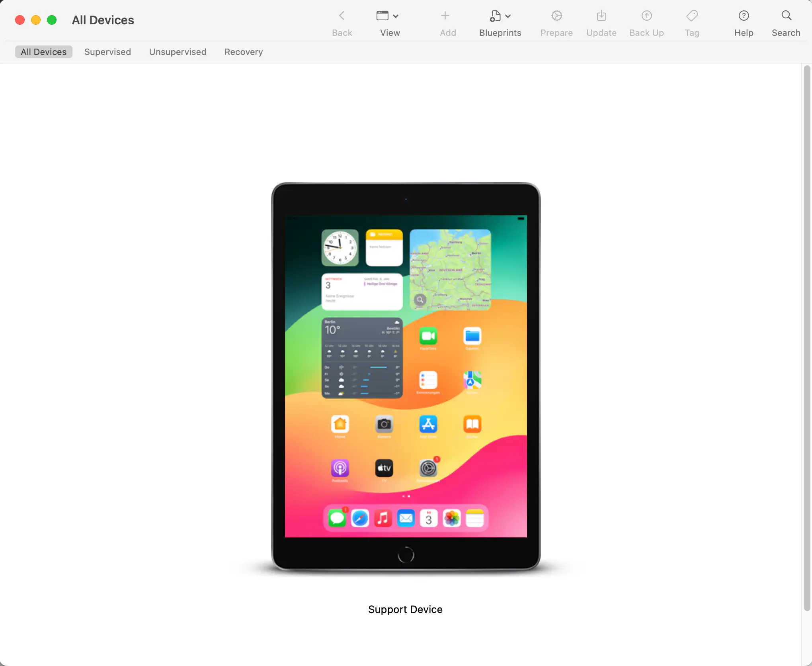This screenshot has width=812, height=666.
Task: Expand the View dropdown chevron
Action: point(395,16)
